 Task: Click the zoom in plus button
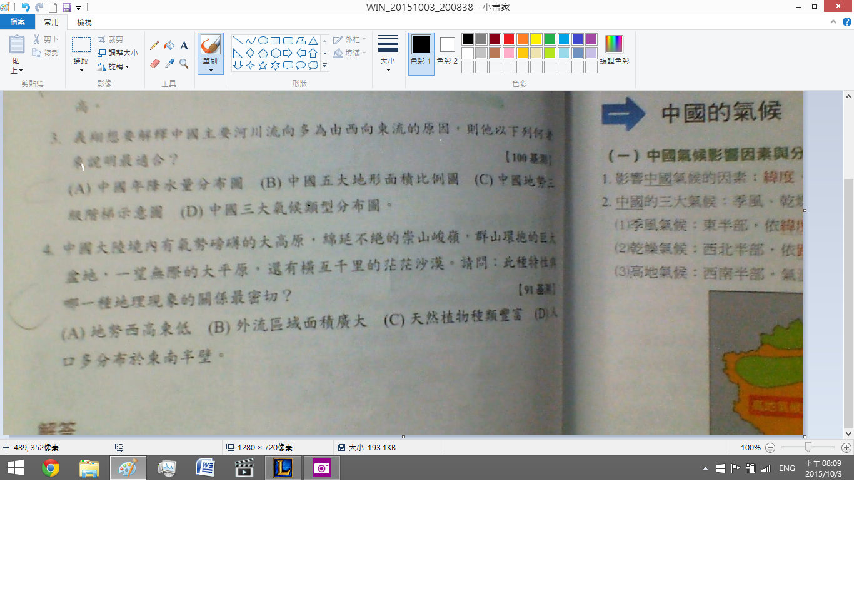tap(846, 448)
